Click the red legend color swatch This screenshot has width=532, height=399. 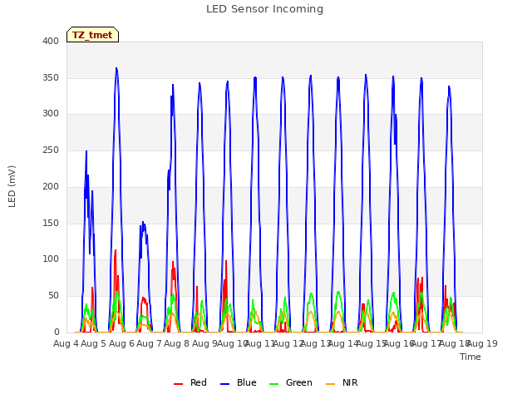coord(178,384)
